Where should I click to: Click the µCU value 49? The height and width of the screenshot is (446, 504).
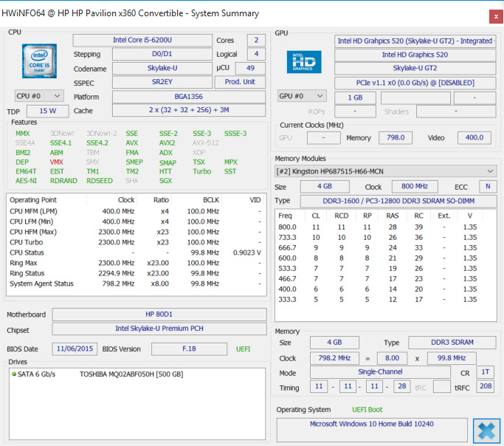pos(250,68)
